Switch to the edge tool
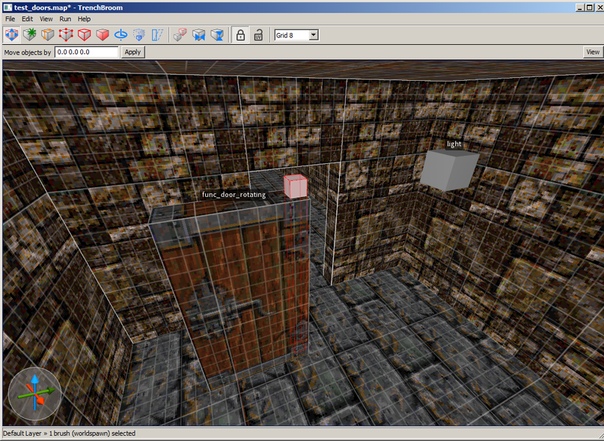Viewport: 604px width, 441px height. click(84, 35)
